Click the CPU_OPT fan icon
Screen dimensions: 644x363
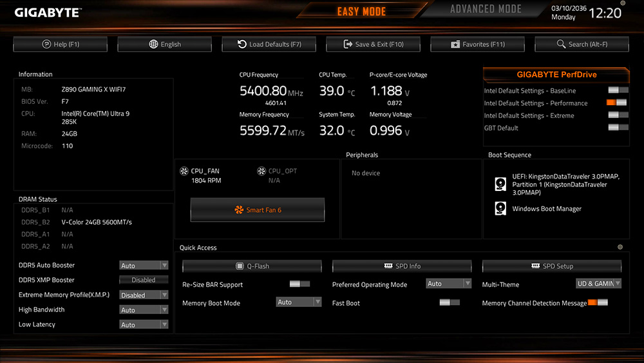tap(261, 172)
